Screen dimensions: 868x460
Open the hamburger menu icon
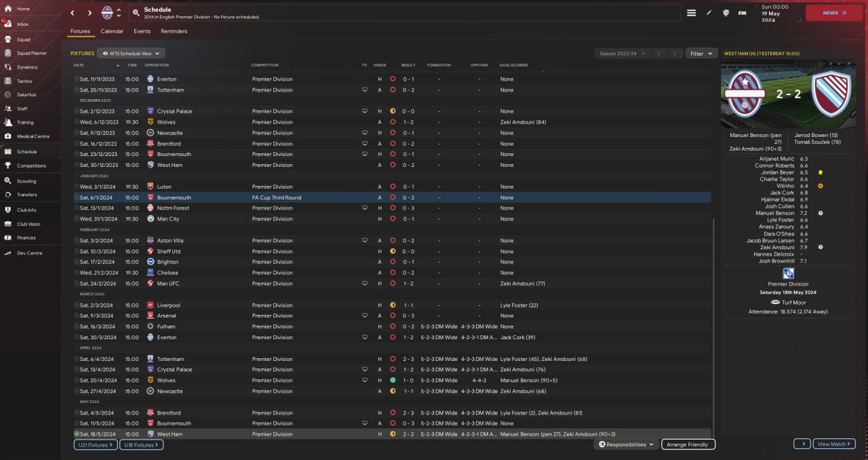click(691, 13)
